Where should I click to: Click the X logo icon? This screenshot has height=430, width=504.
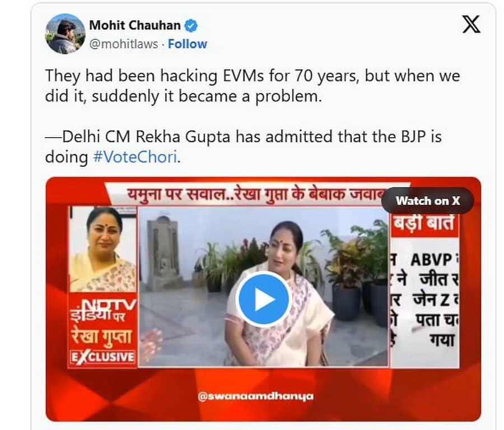[471, 25]
